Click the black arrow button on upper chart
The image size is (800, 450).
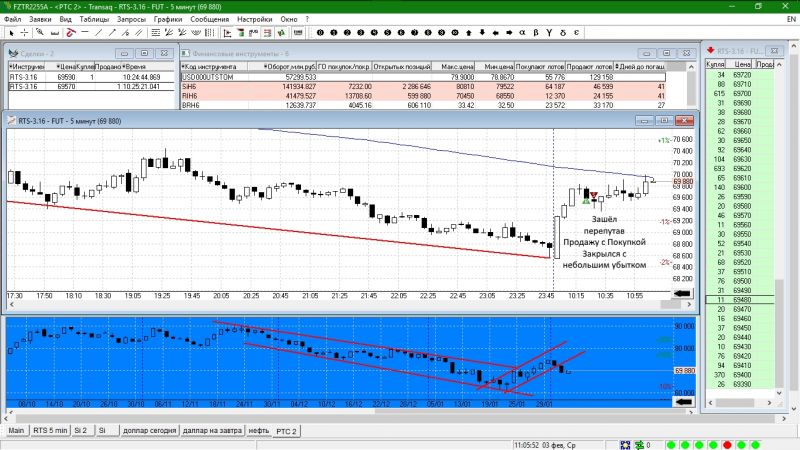682,293
